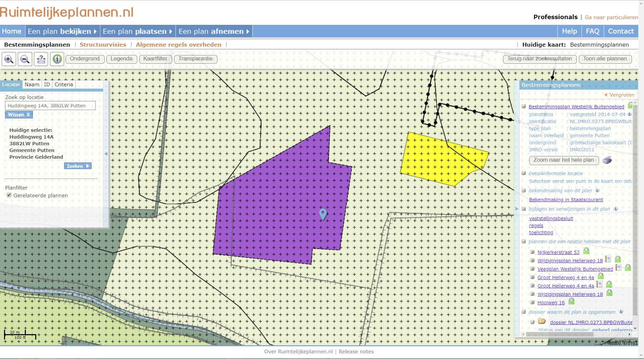Open the Een plan bekijken menu
644x359 pixels.
(x=62, y=31)
